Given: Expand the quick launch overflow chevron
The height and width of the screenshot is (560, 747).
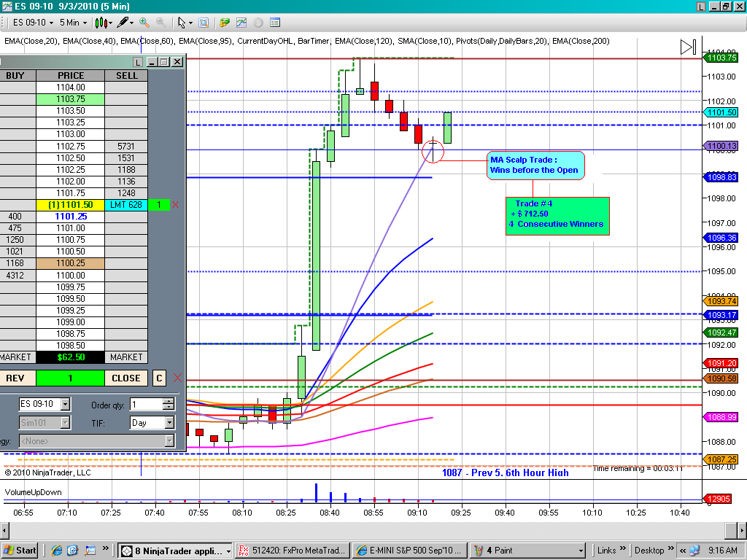Looking at the screenshot, I should pos(106,548).
